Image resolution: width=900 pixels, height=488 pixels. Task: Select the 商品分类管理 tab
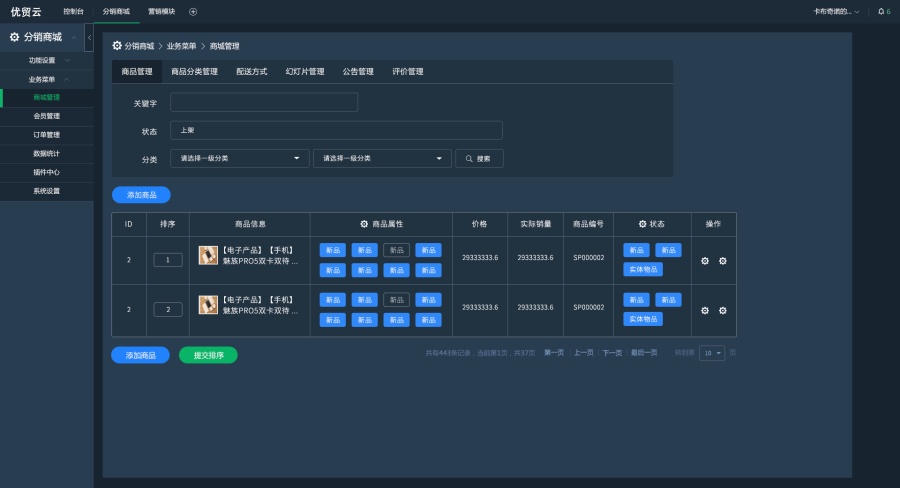(194, 72)
